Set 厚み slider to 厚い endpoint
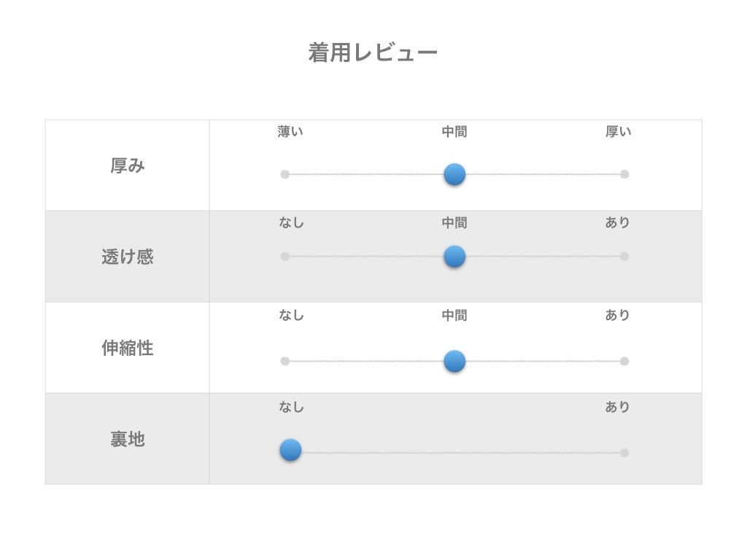The image size is (747, 560). pyautogui.click(x=624, y=174)
